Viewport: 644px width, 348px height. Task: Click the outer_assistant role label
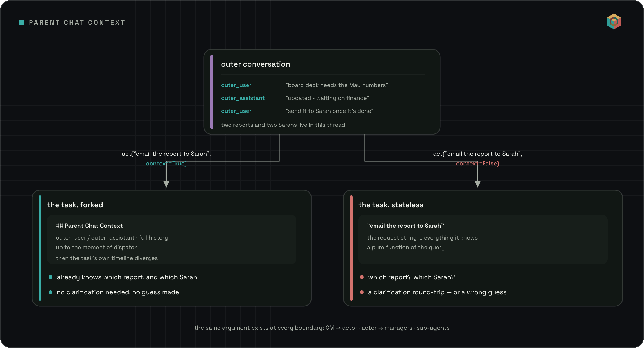[243, 98]
